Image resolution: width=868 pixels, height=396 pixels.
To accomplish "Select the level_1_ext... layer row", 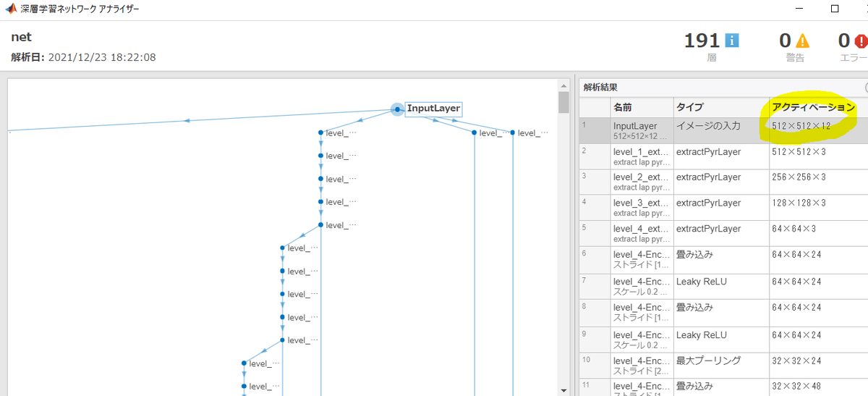I will [723, 156].
